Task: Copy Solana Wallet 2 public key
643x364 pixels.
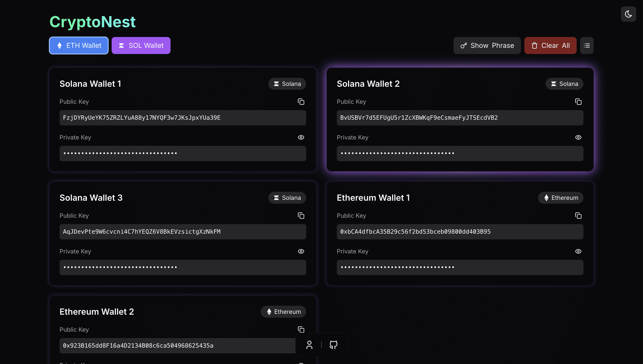Action: click(578, 101)
